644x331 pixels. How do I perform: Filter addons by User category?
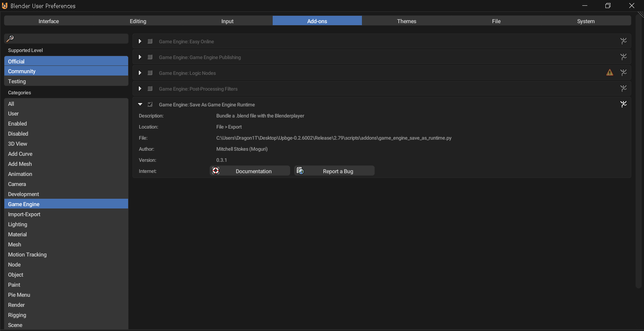66,113
